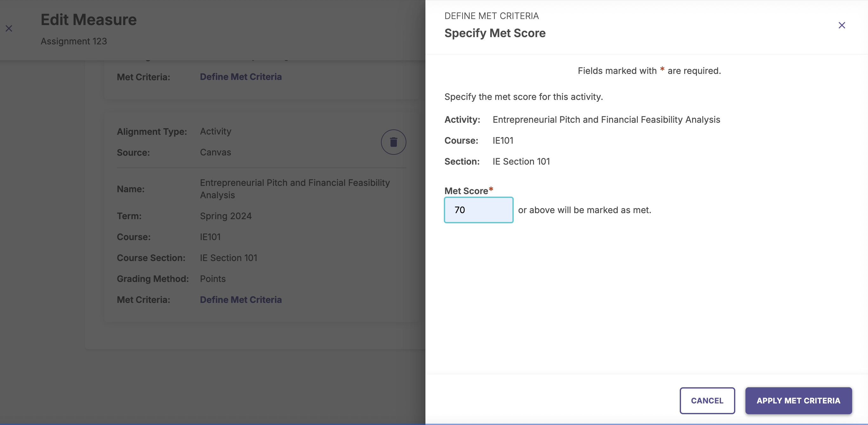This screenshot has height=425, width=868.
Task: Select the activity name in the panel
Action: pyautogui.click(x=606, y=120)
